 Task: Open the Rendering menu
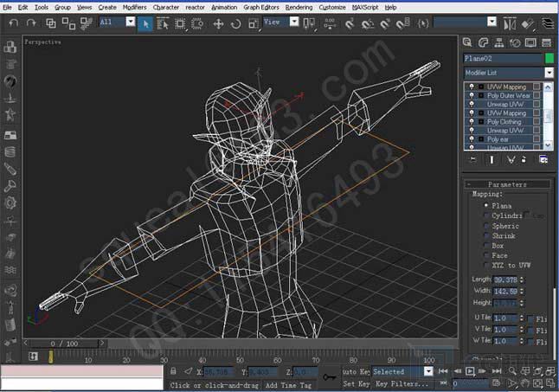pyautogui.click(x=299, y=7)
